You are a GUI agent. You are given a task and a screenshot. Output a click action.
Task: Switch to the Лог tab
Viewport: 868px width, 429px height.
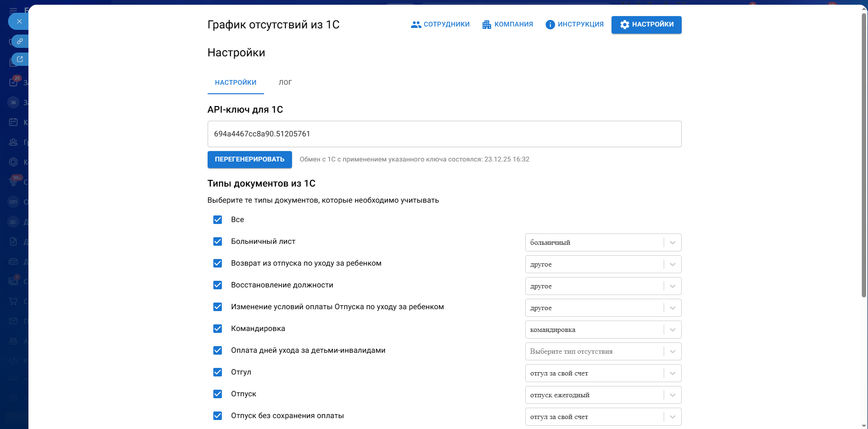285,82
